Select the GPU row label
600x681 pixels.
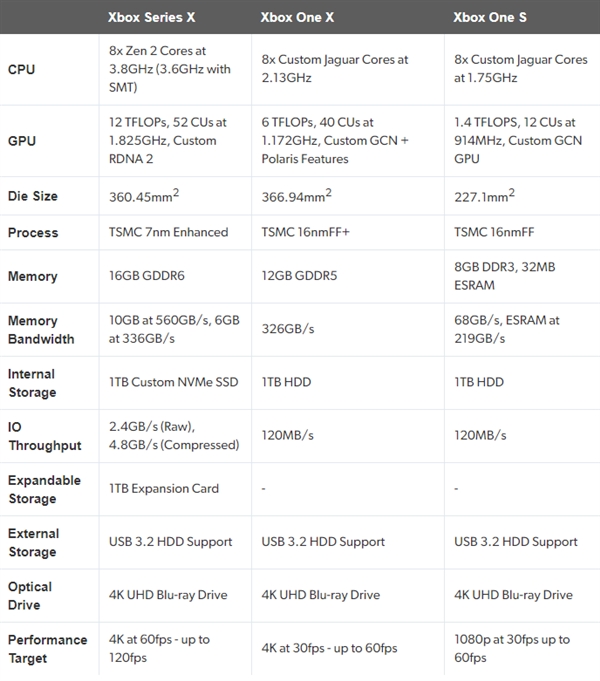tap(21, 141)
